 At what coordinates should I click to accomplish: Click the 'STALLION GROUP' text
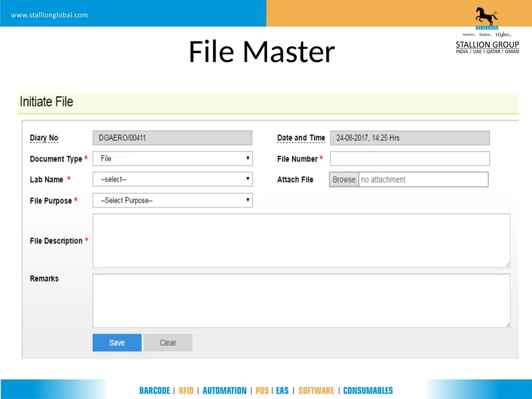[487, 45]
